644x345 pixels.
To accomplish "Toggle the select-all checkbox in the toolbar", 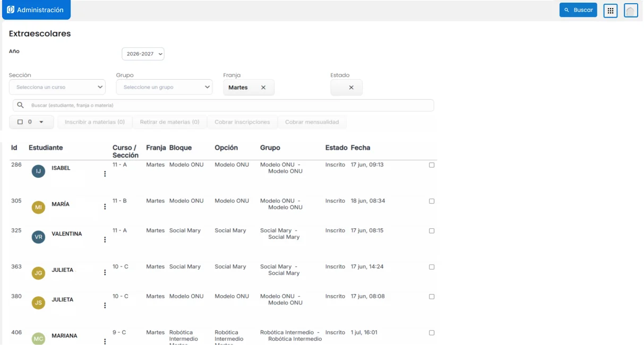I will point(20,122).
